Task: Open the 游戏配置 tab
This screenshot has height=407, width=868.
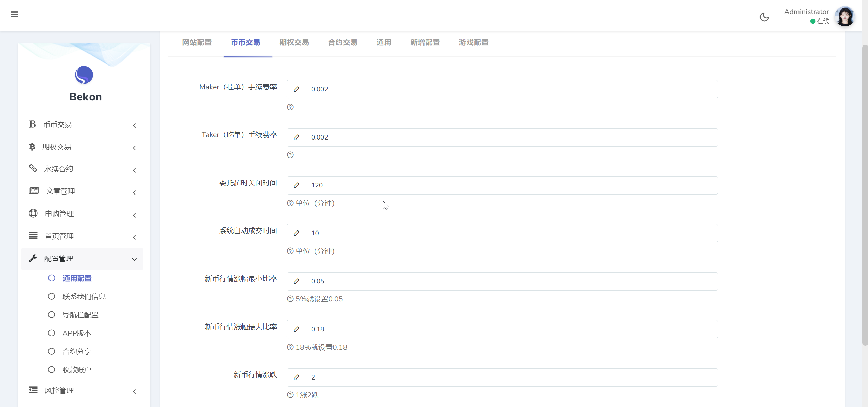Action: coord(473,42)
